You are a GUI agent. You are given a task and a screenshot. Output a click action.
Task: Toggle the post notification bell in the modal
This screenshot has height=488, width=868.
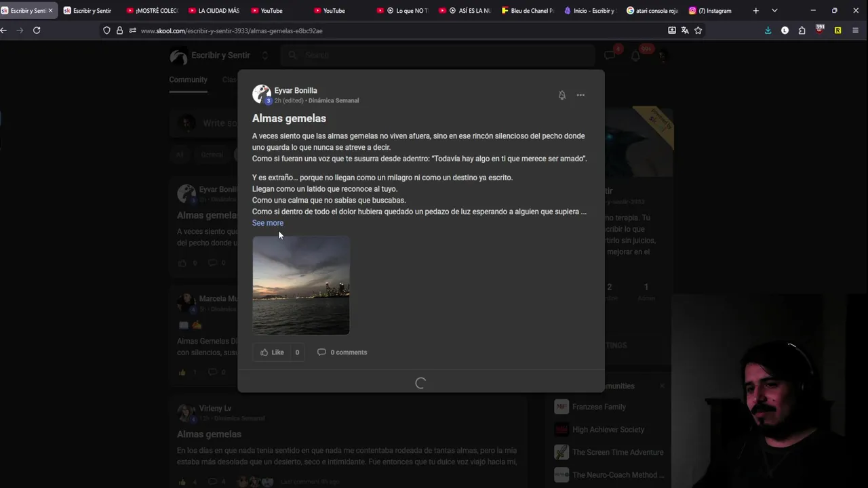pos(561,96)
